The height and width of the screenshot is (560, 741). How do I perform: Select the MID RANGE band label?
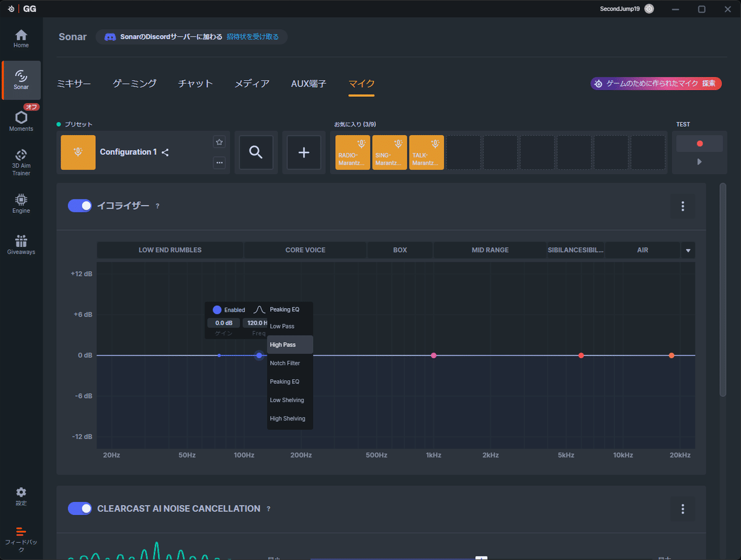pos(490,250)
